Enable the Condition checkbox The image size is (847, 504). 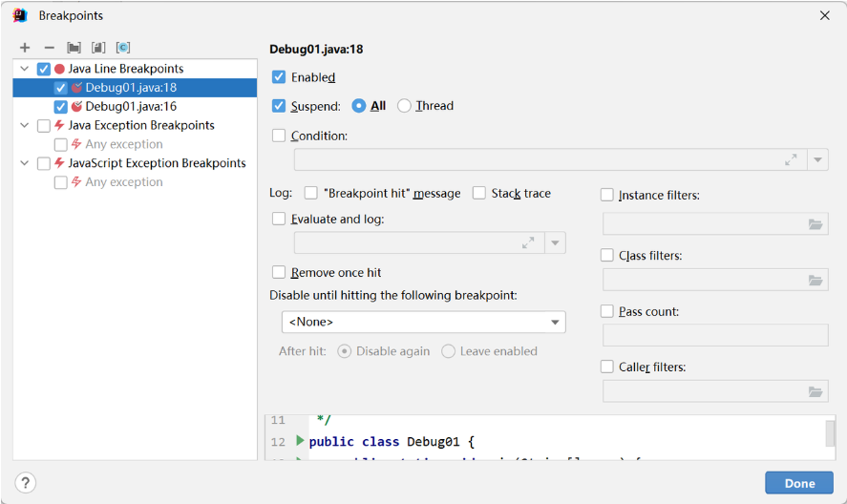point(279,136)
